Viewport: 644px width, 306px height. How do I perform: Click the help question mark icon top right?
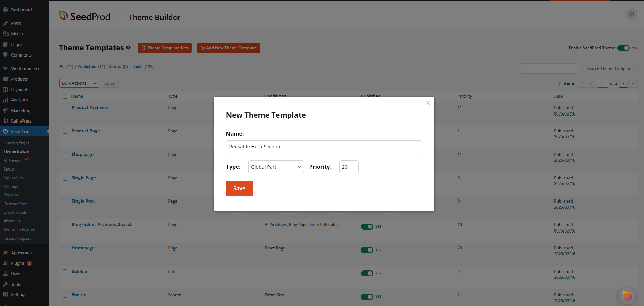[x=631, y=14]
